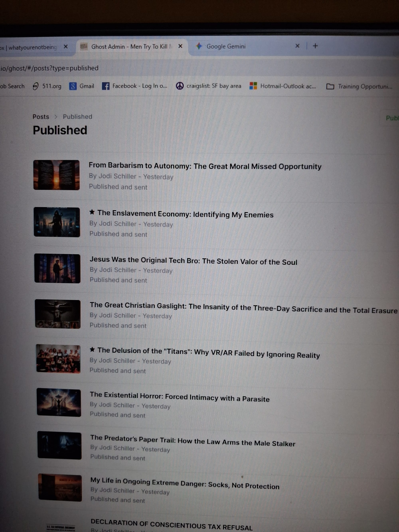Click The Delusion of the Titans thumbnail

click(x=58, y=359)
